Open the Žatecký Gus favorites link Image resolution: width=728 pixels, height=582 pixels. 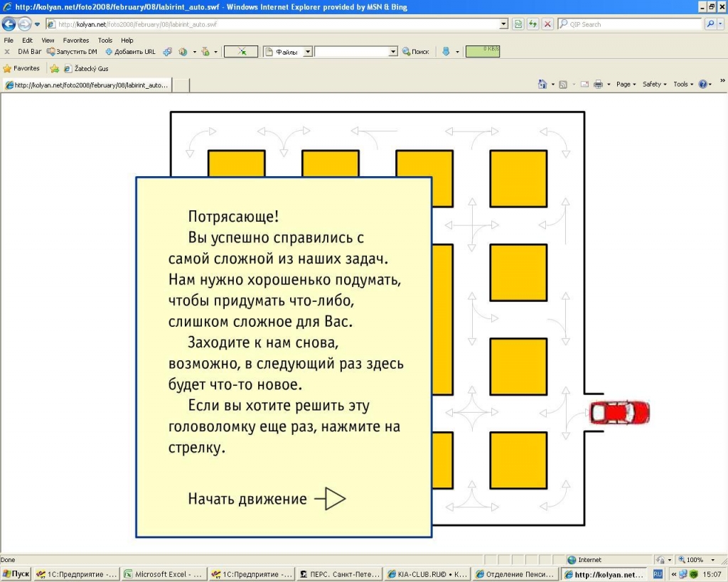pos(86,69)
